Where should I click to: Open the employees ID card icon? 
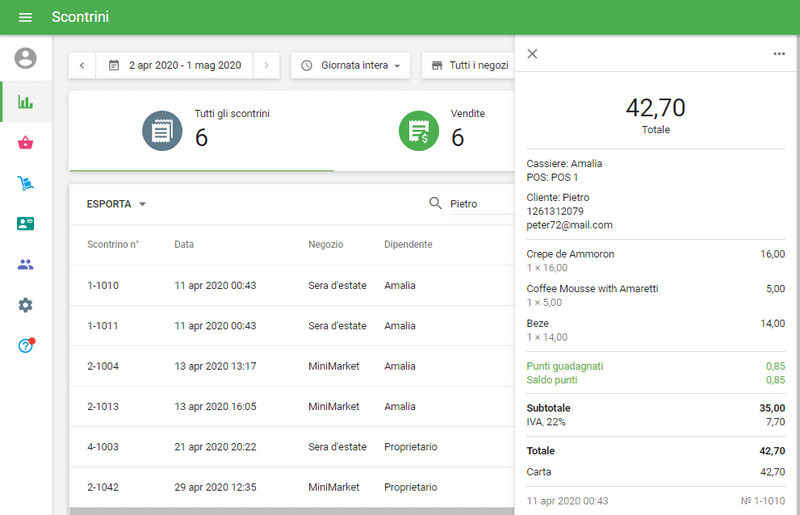(25, 224)
